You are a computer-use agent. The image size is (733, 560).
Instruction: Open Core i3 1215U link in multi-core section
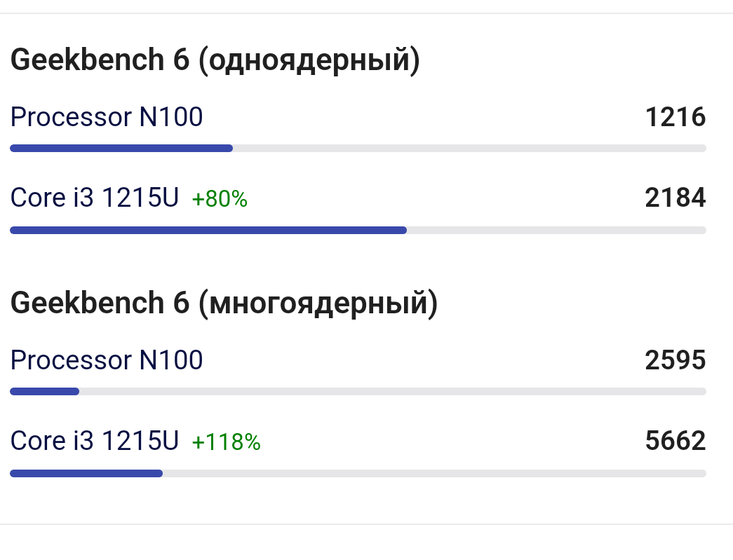[95, 441]
